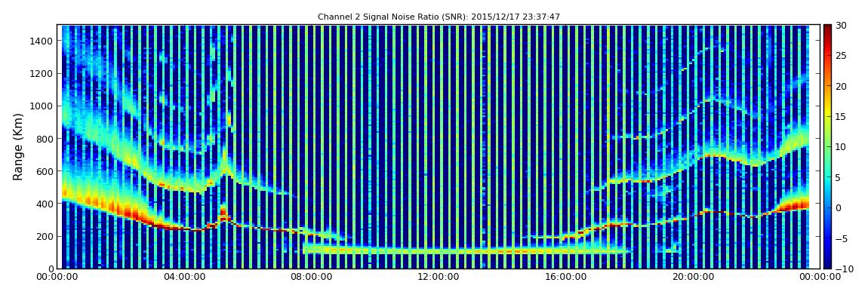Click the green middle of the colorbar
This screenshot has width=868, height=307.
point(827,146)
